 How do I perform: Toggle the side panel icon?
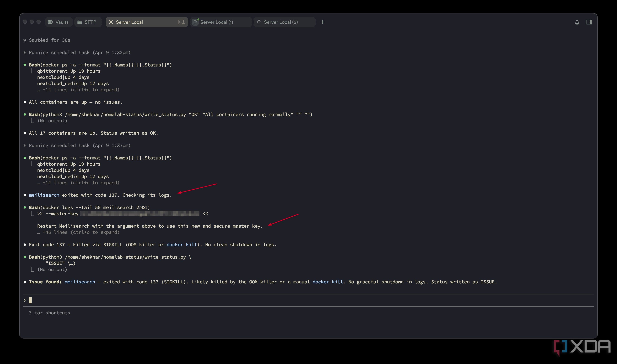[589, 22]
